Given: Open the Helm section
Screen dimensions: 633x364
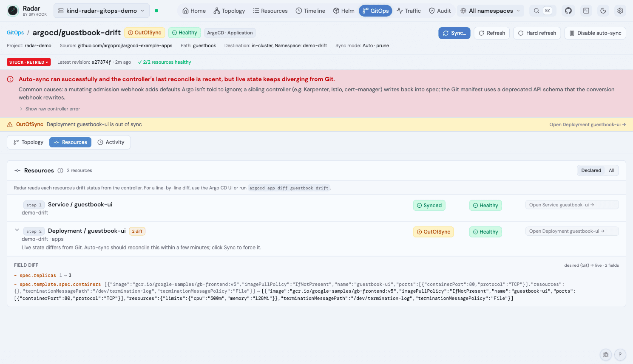Looking at the screenshot, I should tap(343, 11).
